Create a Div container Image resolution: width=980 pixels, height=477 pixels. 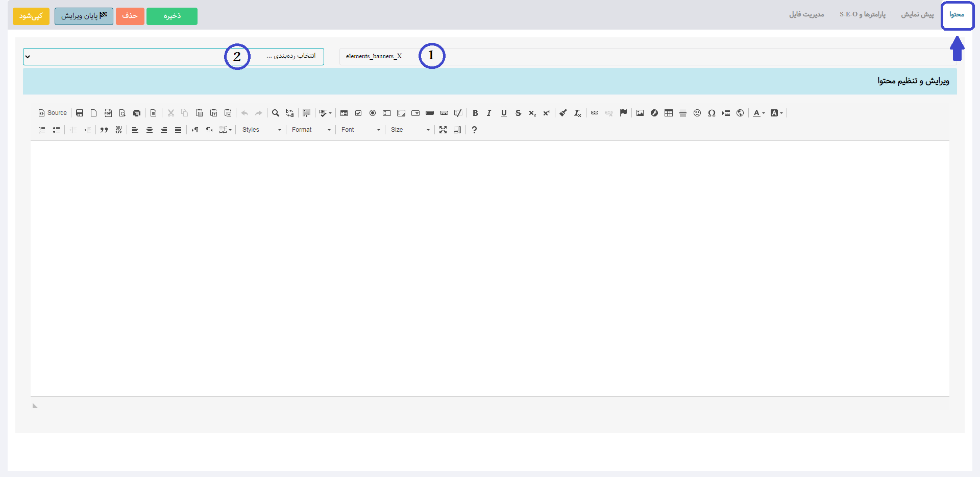(118, 130)
